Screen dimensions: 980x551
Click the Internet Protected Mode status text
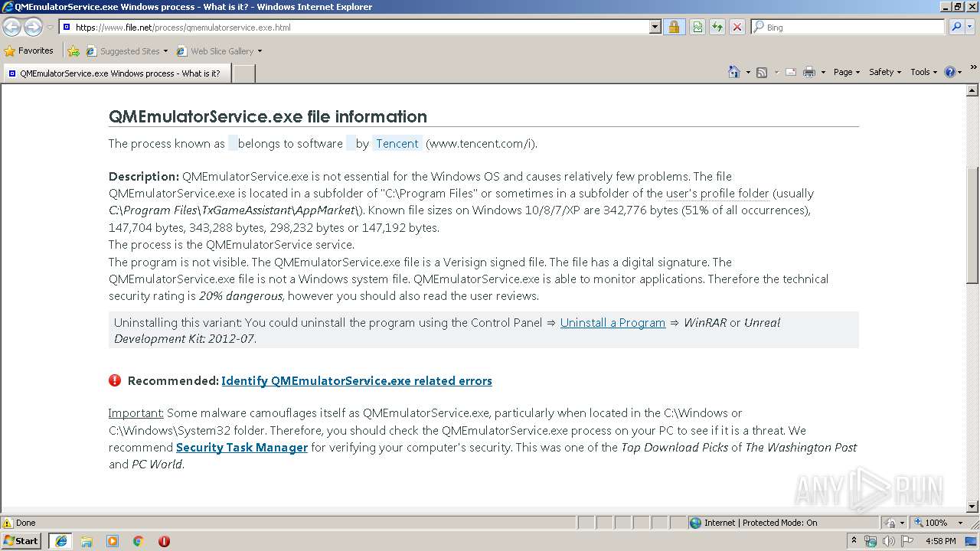(x=760, y=523)
